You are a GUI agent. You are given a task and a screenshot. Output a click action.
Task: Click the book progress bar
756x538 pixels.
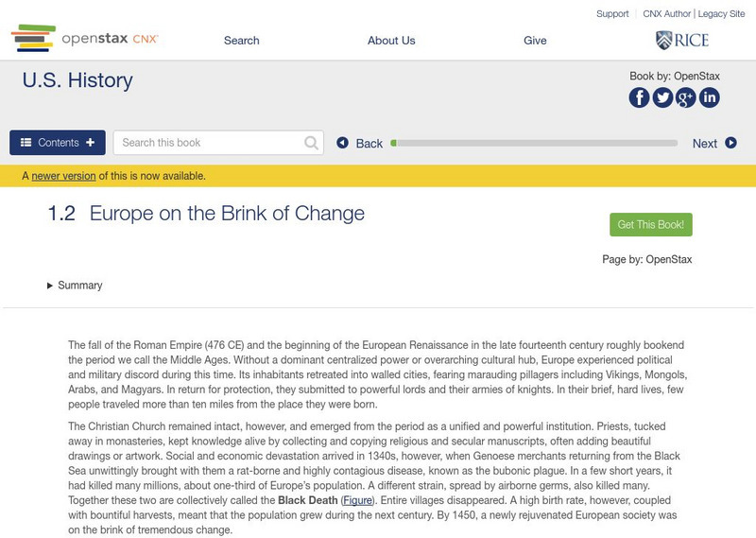pyautogui.click(x=534, y=144)
